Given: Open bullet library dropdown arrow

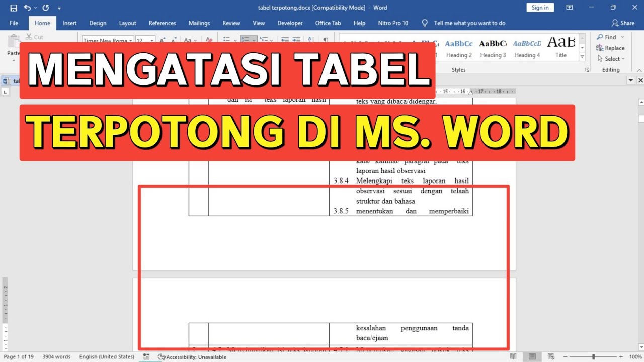Looking at the screenshot, I should click(x=234, y=40).
